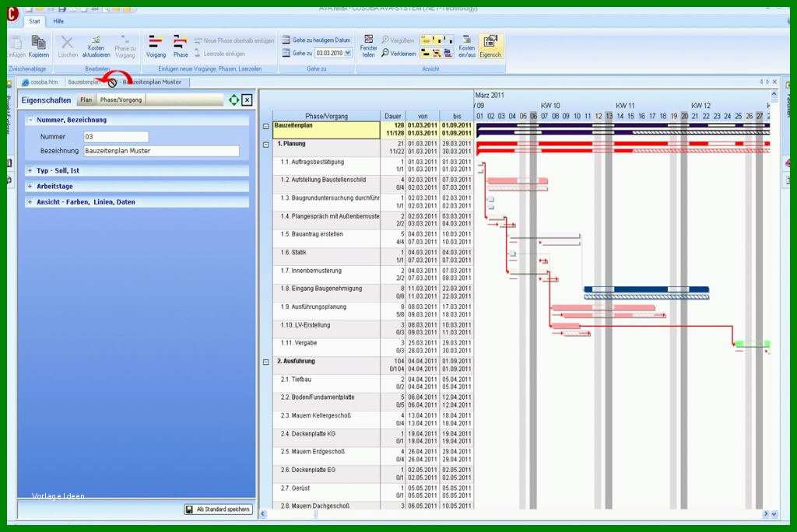Expand Typ - Soll, Ist section
This screenshot has height=532, width=797.
coord(30,171)
